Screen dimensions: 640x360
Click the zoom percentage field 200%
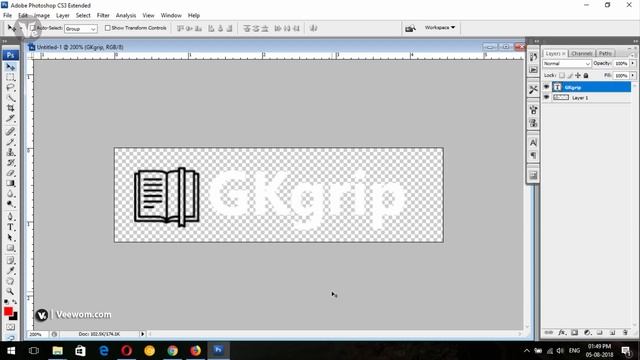tap(37, 334)
